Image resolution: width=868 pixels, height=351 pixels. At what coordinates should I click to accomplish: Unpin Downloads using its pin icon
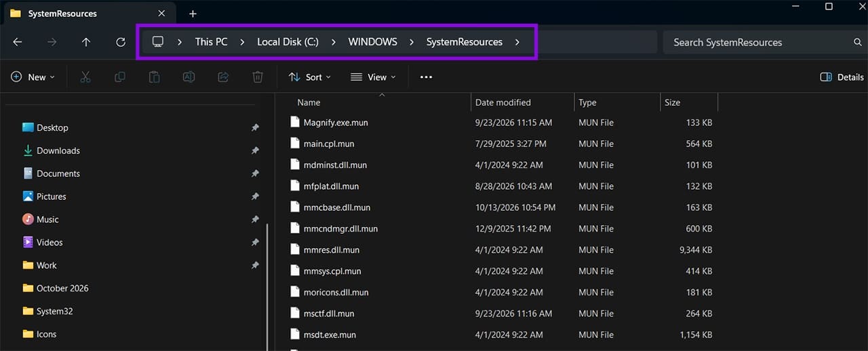pyautogui.click(x=255, y=150)
